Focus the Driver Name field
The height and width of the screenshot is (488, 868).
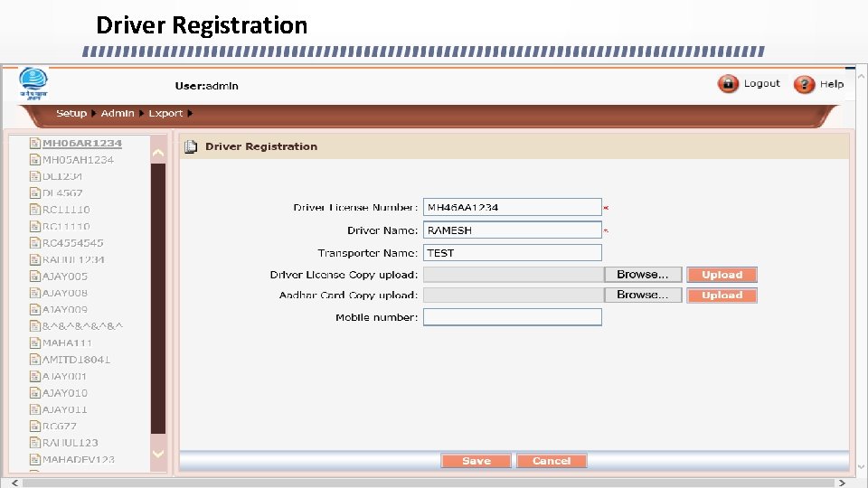pyautogui.click(x=512, y=230)
